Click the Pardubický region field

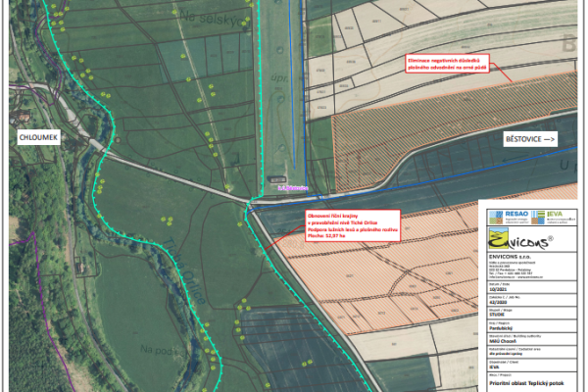tap(500, 329)
